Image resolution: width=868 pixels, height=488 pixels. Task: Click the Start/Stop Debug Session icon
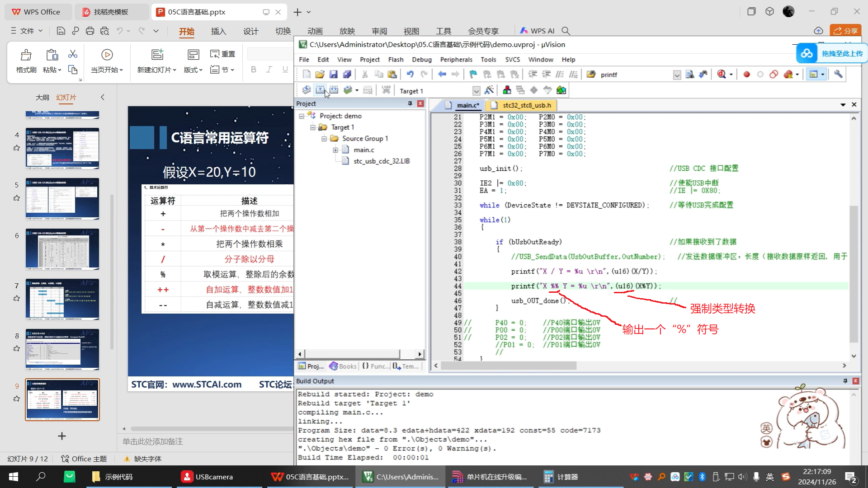722,75
